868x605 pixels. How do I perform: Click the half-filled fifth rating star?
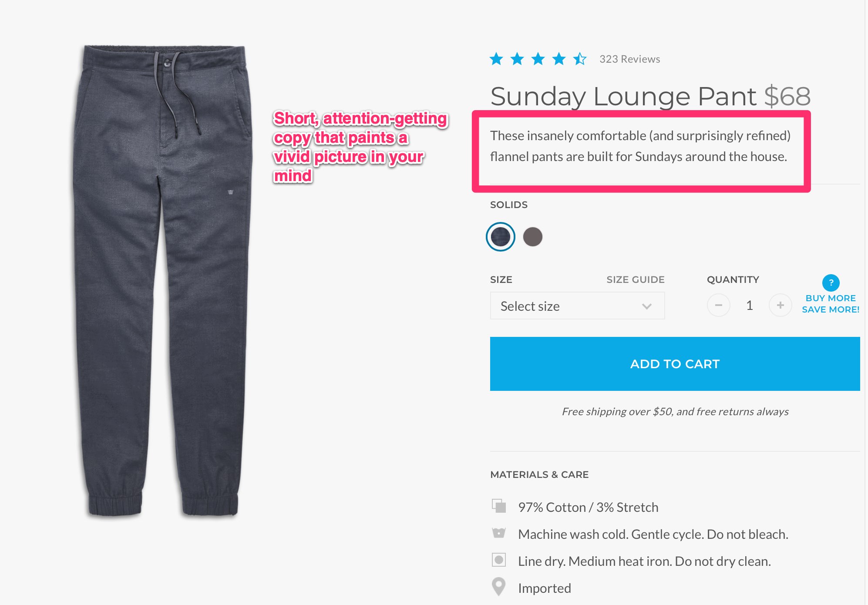580,59
